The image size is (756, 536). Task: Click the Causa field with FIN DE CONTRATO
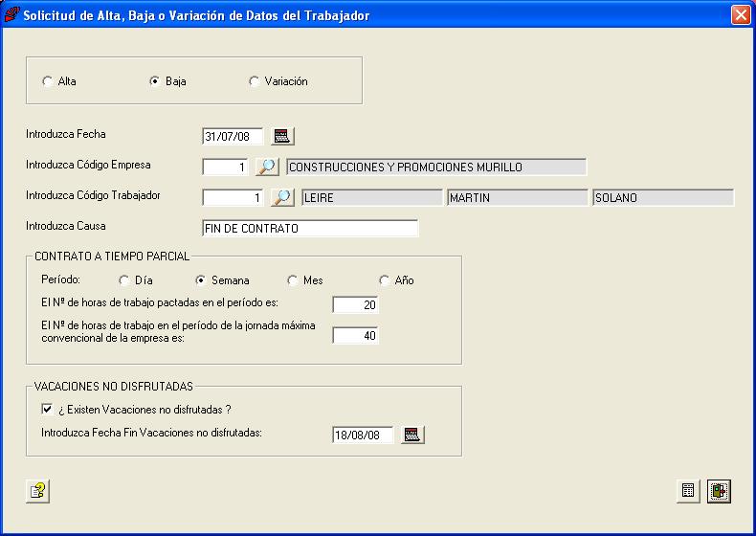tap(310, 228)
